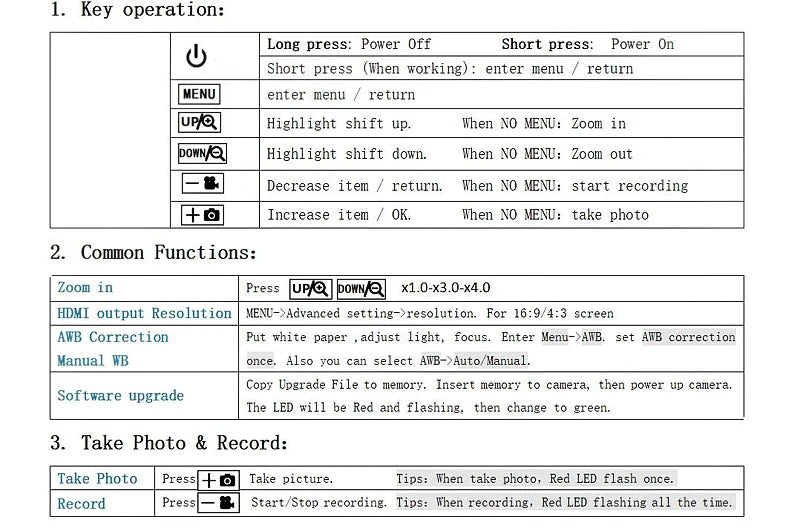800x528 pixels.
Task: Click the 'Common Functions' section heading
Action: [153, 253]
